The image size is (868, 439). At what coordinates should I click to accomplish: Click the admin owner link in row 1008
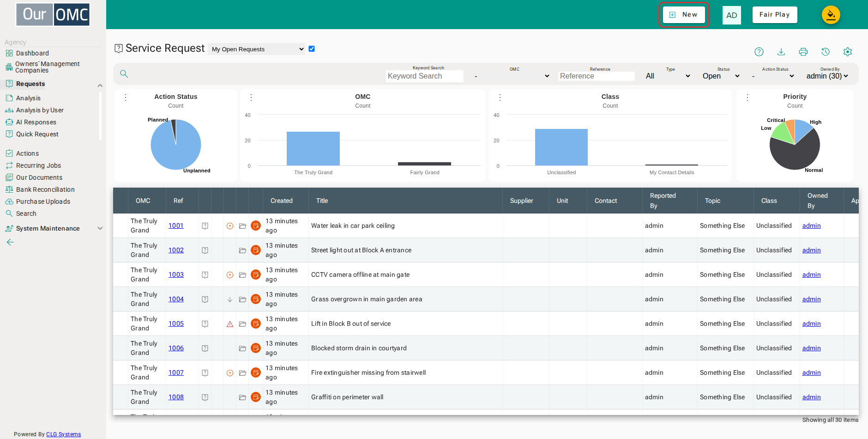[x=811, y=397]
